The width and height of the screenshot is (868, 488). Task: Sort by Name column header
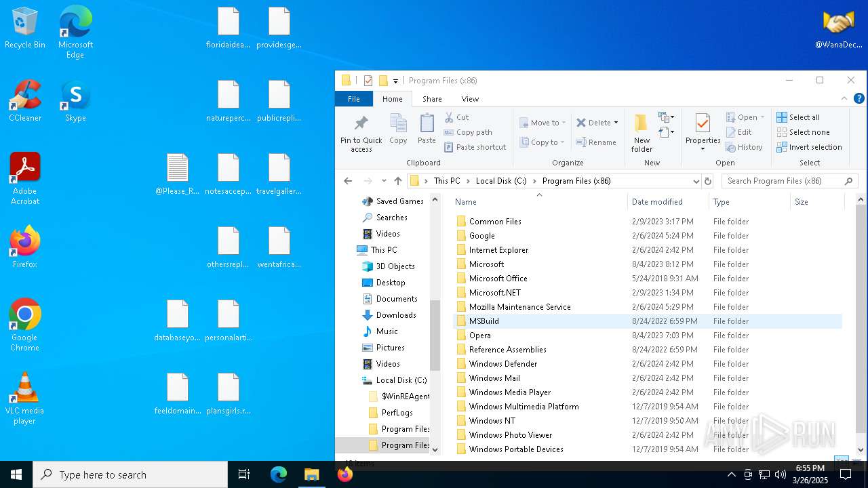(539, 202)
